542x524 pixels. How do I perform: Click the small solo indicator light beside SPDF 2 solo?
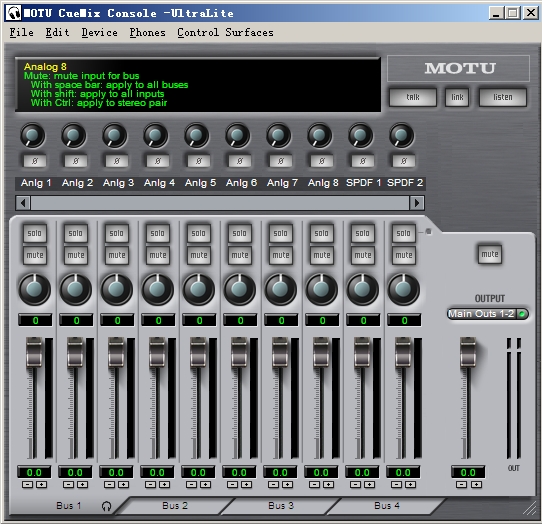pos(428,232)
